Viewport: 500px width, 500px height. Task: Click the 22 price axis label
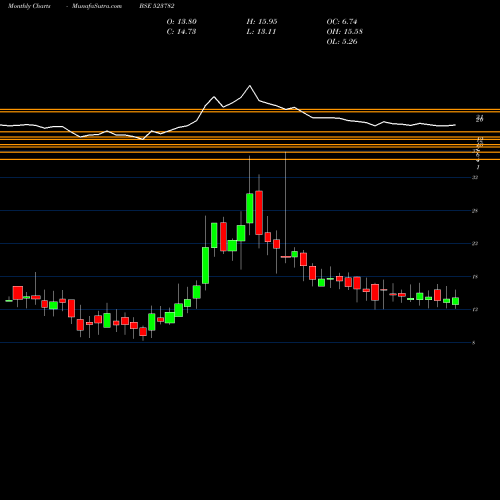click(x=475, y=244)
